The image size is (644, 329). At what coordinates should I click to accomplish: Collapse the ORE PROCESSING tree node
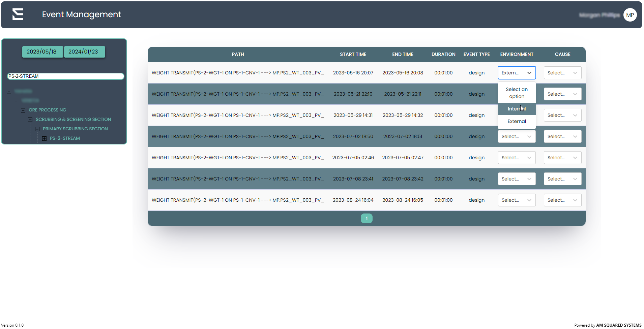tap(23, 110)
